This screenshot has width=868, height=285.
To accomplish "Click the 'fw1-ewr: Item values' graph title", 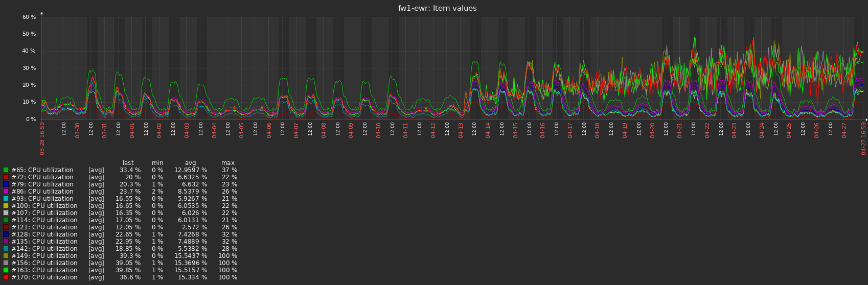I will click(x=437, y=8).
